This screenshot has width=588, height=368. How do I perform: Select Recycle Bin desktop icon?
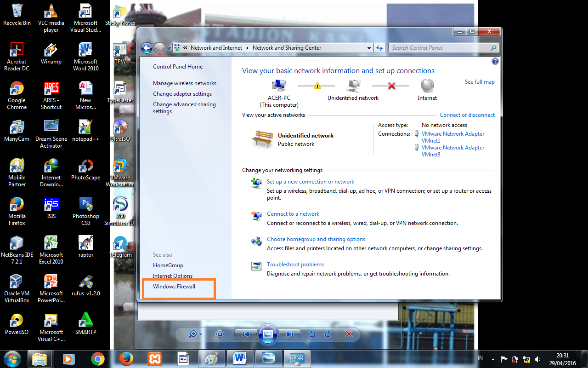[x=17, y=15]
